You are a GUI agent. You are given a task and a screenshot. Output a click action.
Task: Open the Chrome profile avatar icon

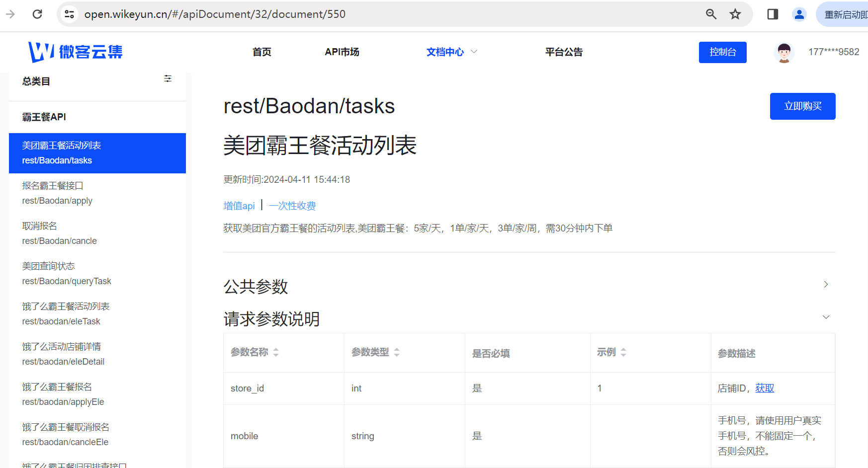click(799, 14)
